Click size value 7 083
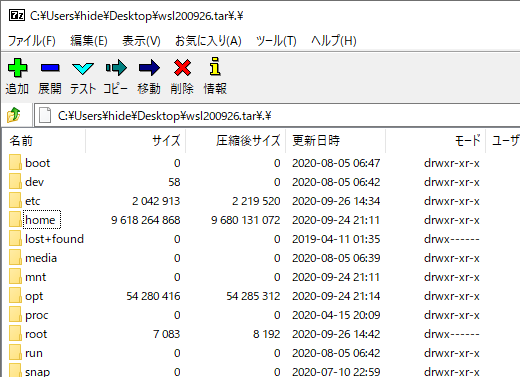 166,334
